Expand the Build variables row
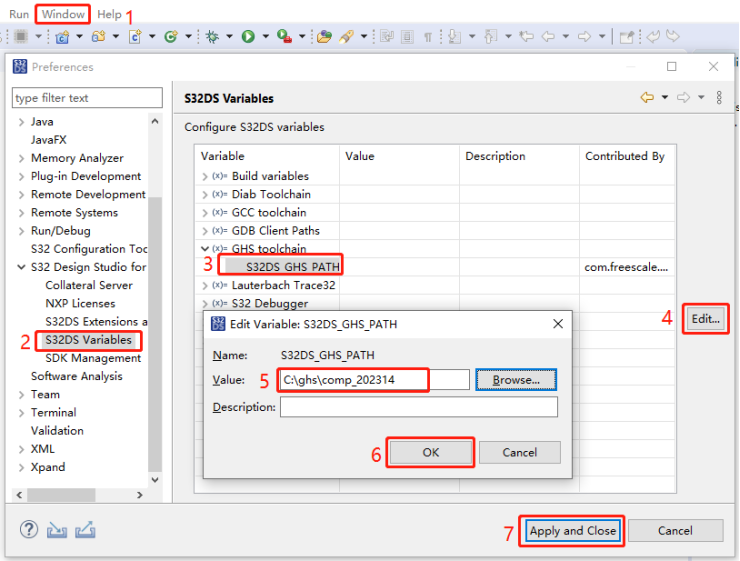The width and height of the screenshot is (740, 561). click(205, 176)
